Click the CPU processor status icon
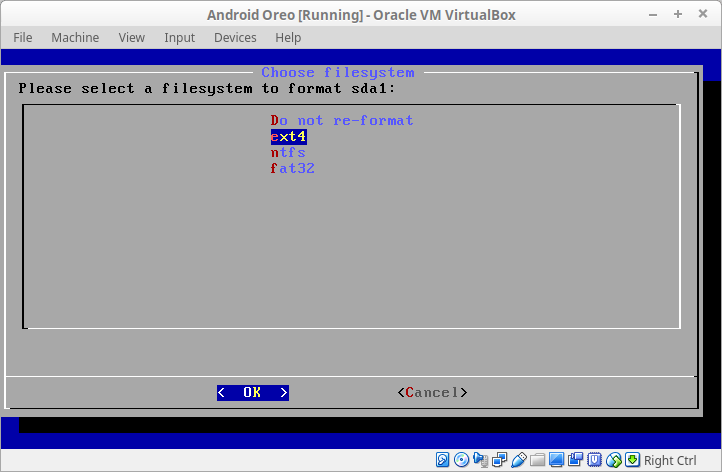722x472 pixels. pyautogui.click(x=594, y=460)
